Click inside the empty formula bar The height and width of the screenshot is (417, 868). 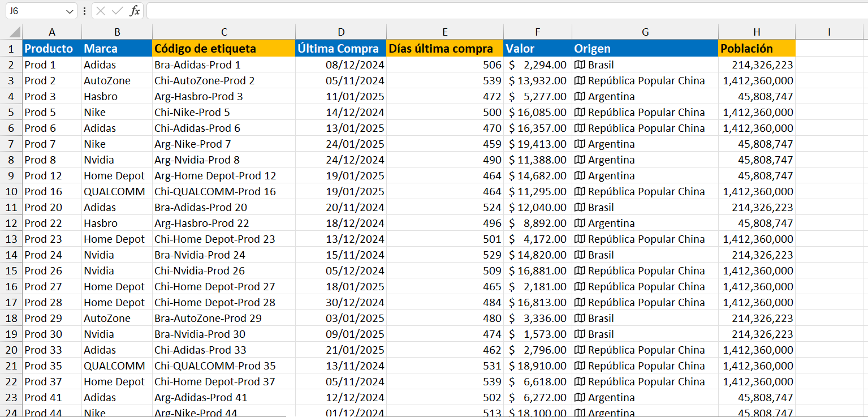point(396,11)
